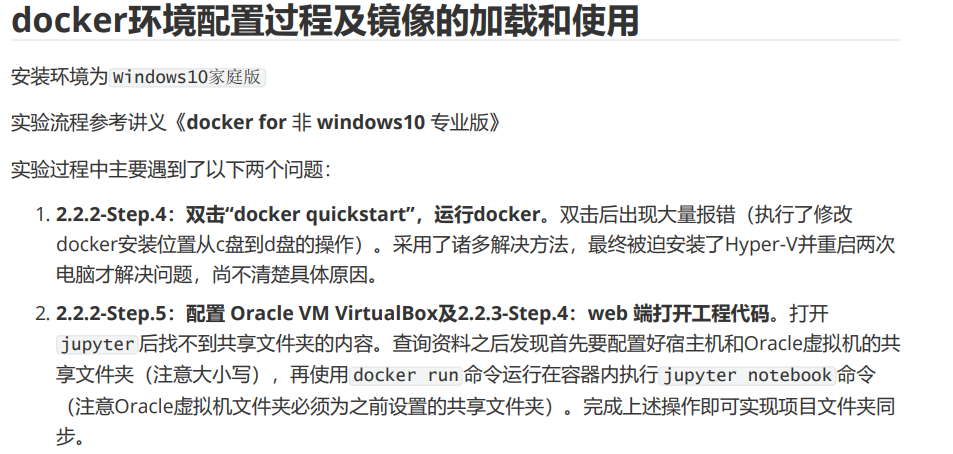Select the inline code Windows10家庭版
The width and height of the screenshot is (953, 454).
pyautogui.click(x=187, y=77)
